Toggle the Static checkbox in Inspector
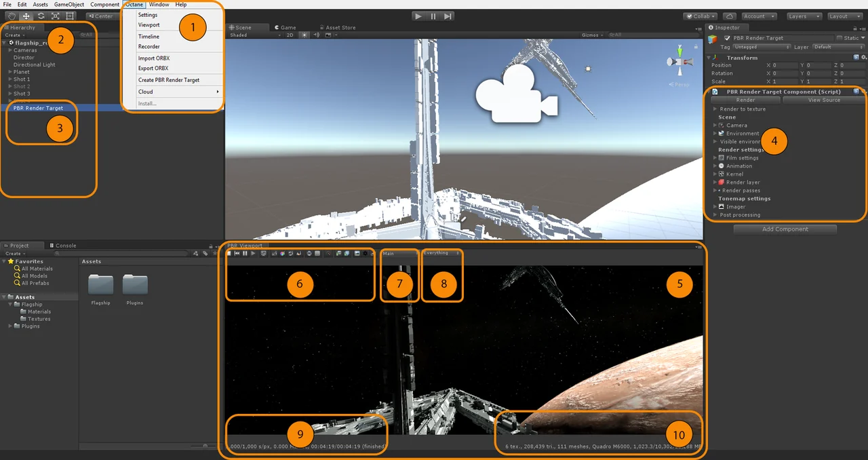 click(x=840, y=38)
